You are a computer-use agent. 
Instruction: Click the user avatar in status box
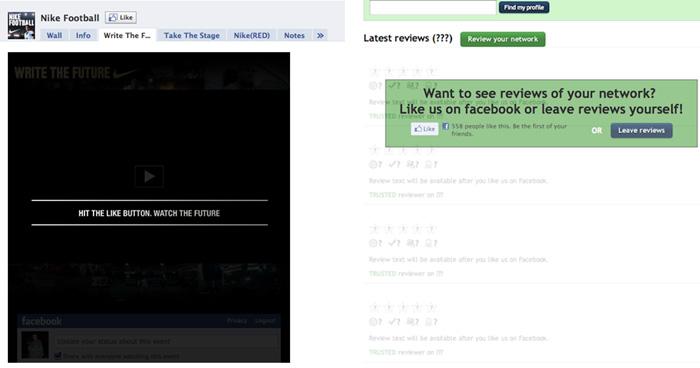(x=35, y=345)
